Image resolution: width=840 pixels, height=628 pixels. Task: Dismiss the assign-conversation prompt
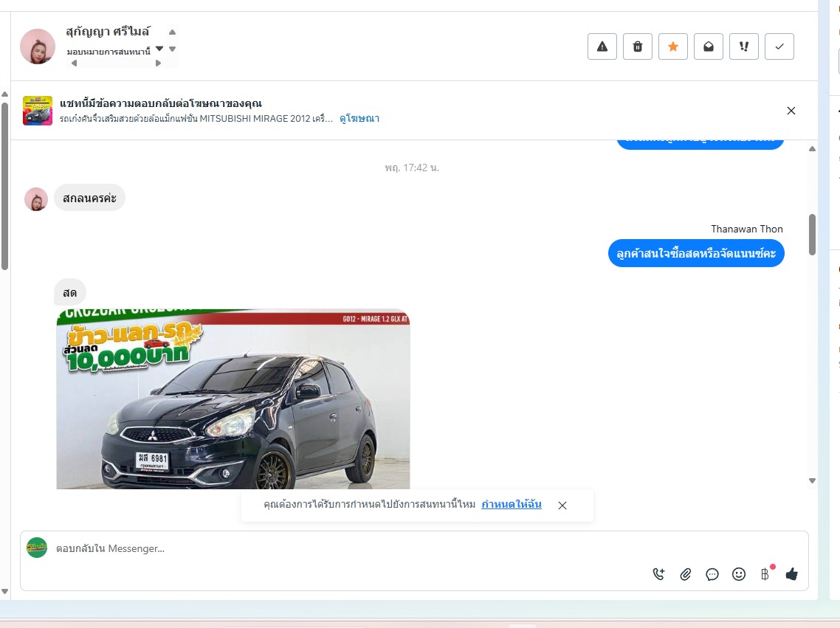[562, 505]
